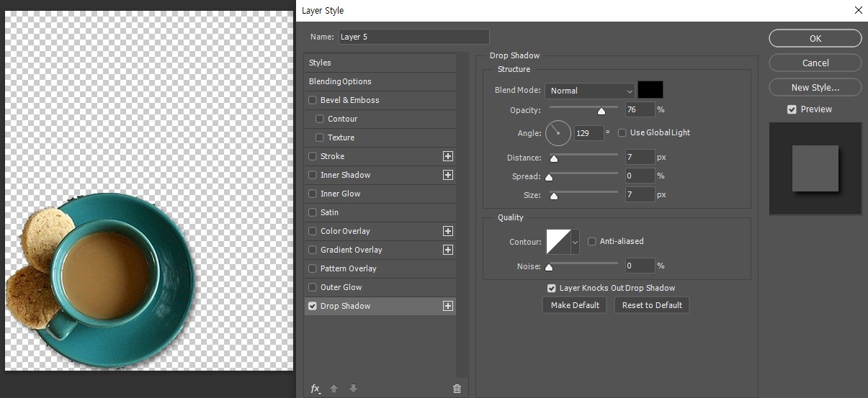Select the Satin effect label
The width and height of the screenshot is (868, 398).
click(329, 212)
